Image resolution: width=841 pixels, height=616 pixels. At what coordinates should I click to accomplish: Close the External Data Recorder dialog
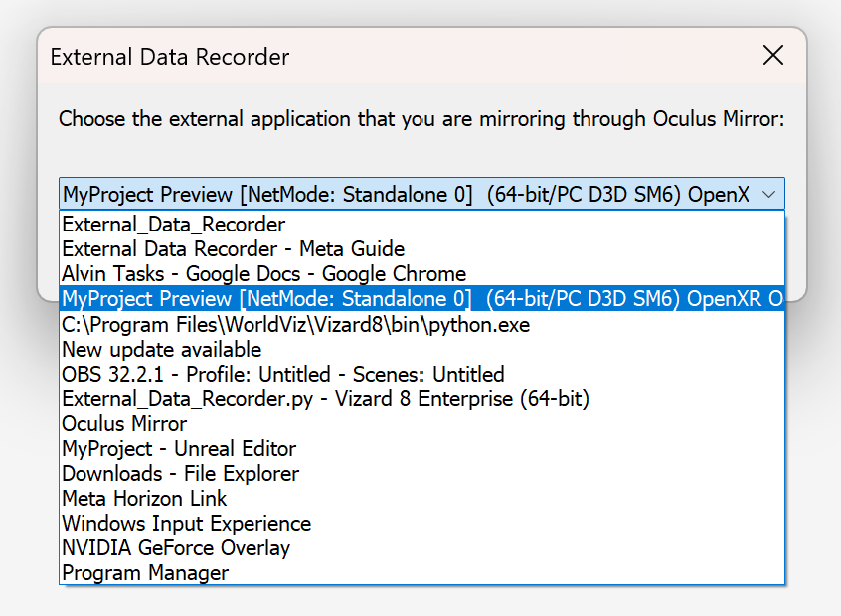click(772, 56)
